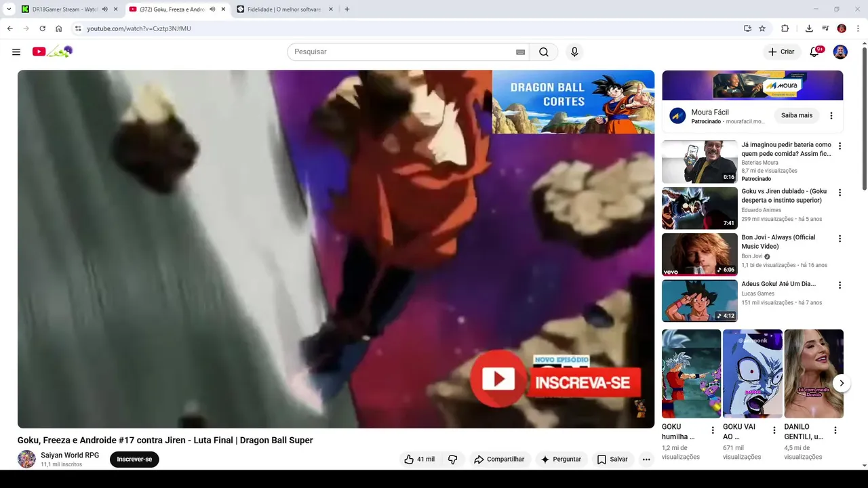Open GOKU humilha short thumbnail
868x488 pixels.
point(691,373)
